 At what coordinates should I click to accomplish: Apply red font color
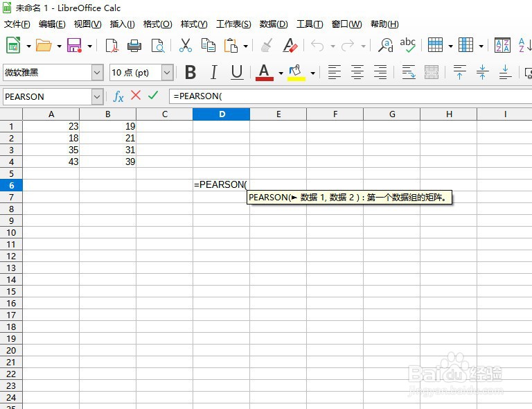click(x=265, y=72)
